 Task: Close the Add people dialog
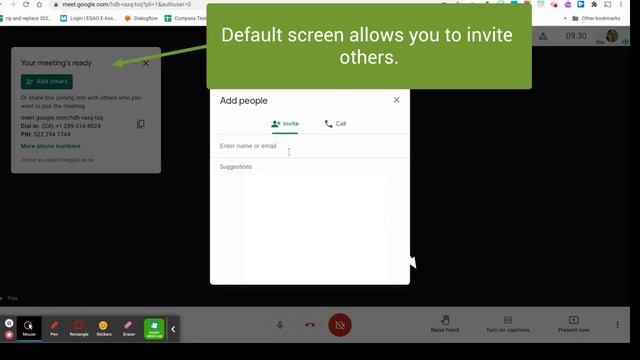pos(396,100)
